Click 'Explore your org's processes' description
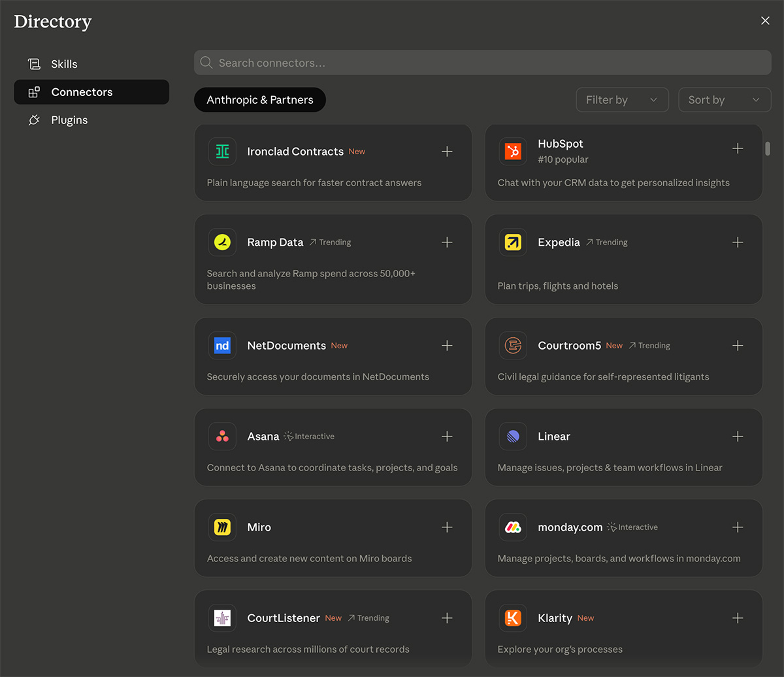This screenshot has height=677, width=784. click(x=560, y=649)
